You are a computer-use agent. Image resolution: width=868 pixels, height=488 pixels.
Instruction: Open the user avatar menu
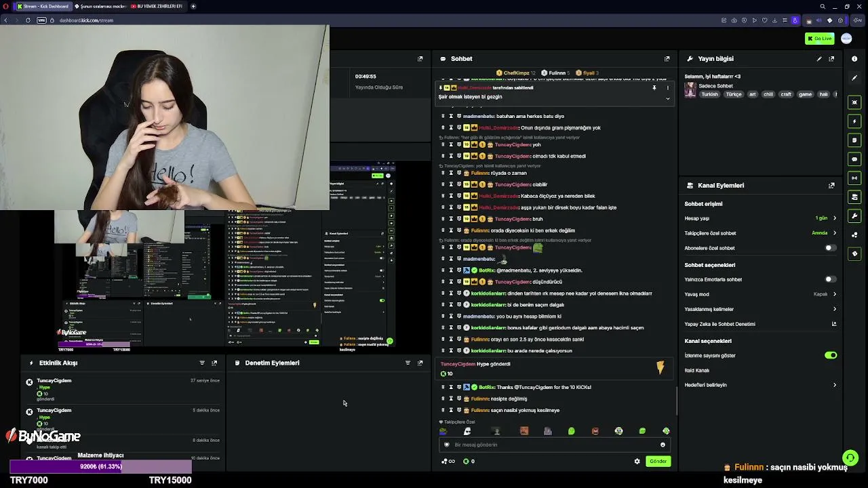tap(846, 39)
